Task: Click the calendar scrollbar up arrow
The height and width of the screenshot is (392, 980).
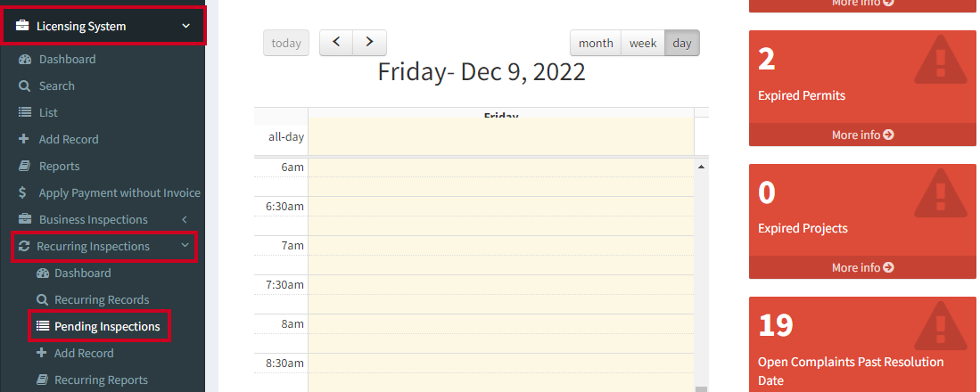Action: pos(701,167)
